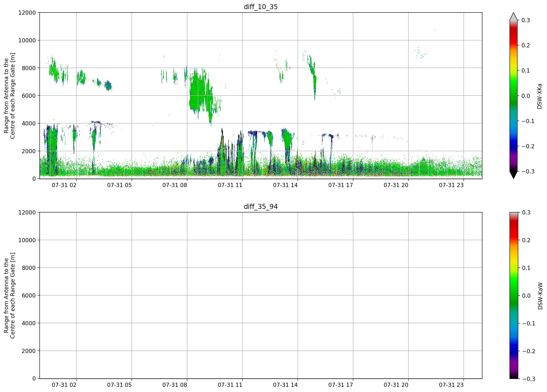Click the '07-31 08' x tick in diff_10_35
547x392 pixels.
pos(175,185)
